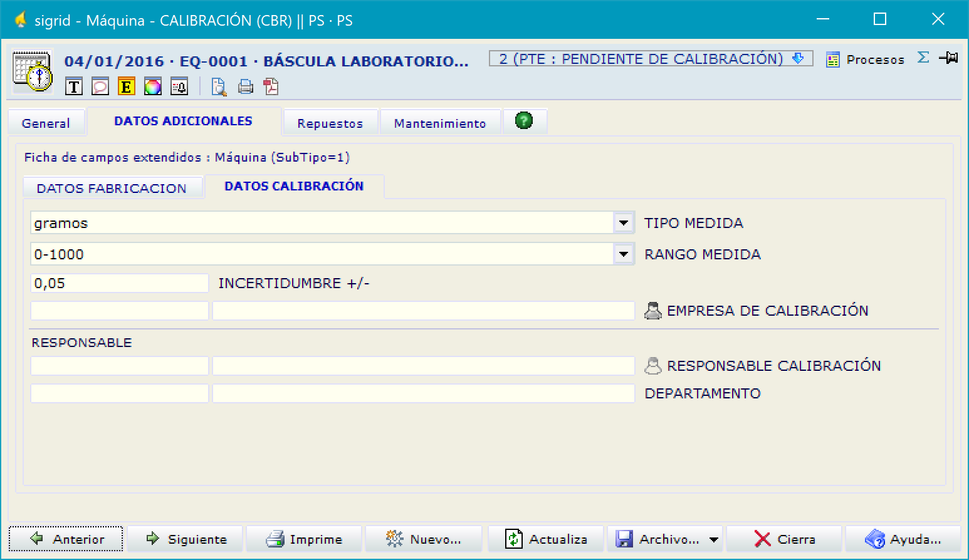Click the printer icon in top toolbar
Viewport: 969px width, 560px height.
click(x=246, y=87)
